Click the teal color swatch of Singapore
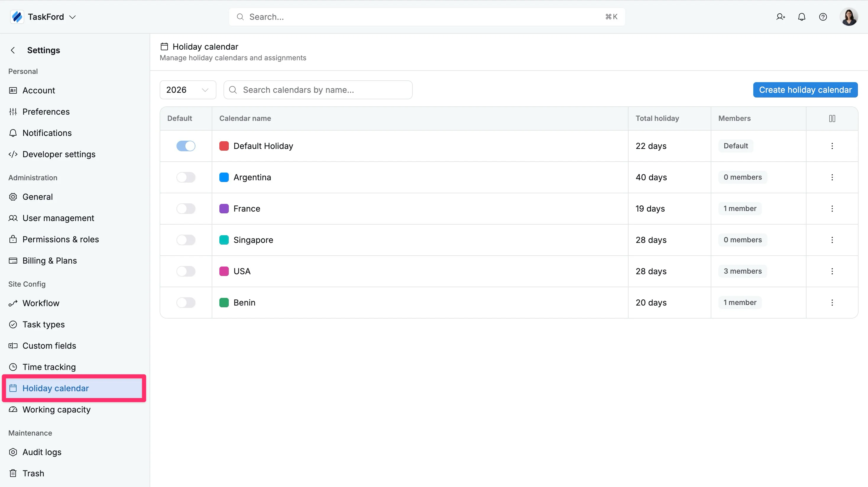This screenshot has width=868, height=487. coord(224,240)
